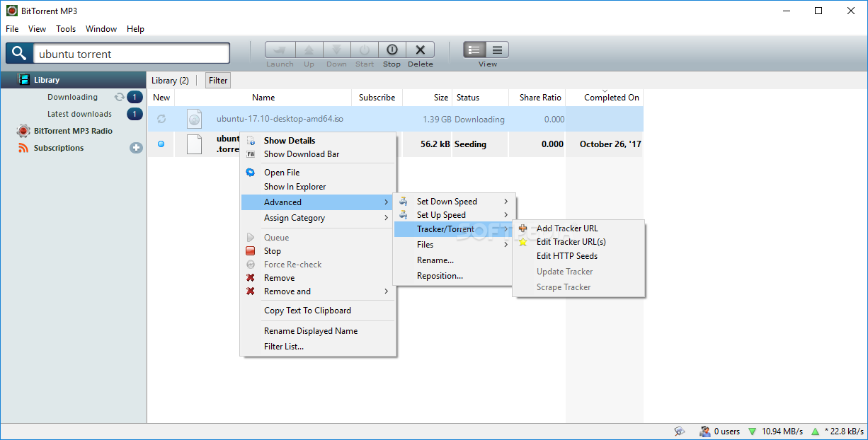Sort by the Name column header

coord(263,98)
